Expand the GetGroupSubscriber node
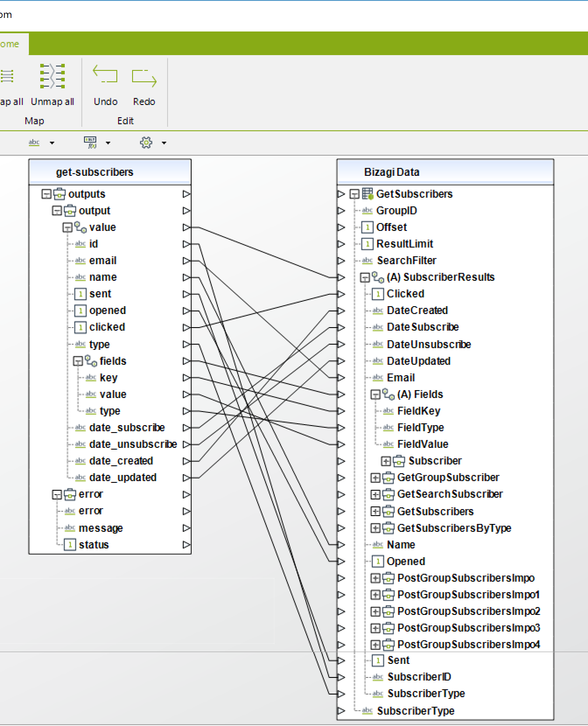The image size is (588, 726). [x=375, y=478]
